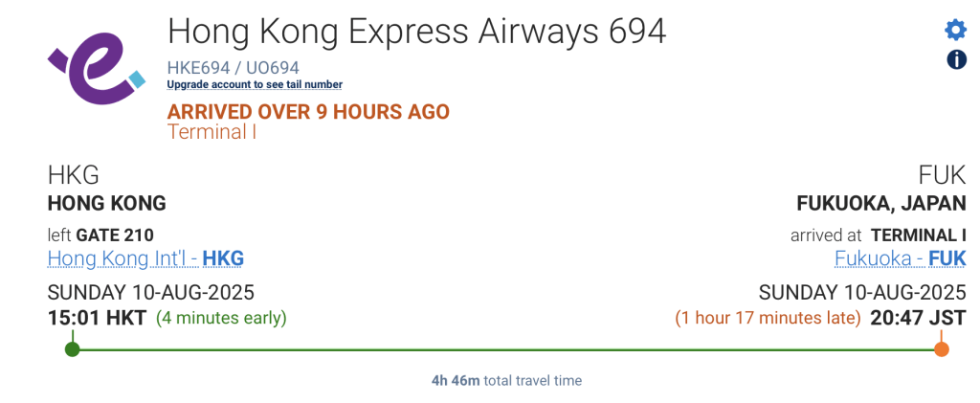The width and height of the screenshot is (980, 403).
Task: Click the green departure dot on timeline
Action: pyautogui.click(x=73, y=349)
